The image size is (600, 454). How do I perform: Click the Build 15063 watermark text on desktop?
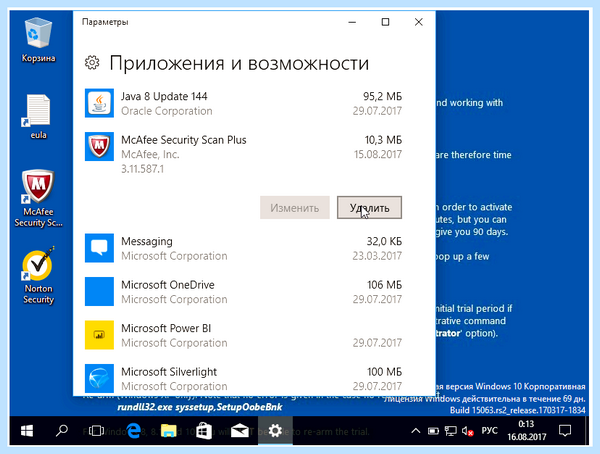pos(517,410)
